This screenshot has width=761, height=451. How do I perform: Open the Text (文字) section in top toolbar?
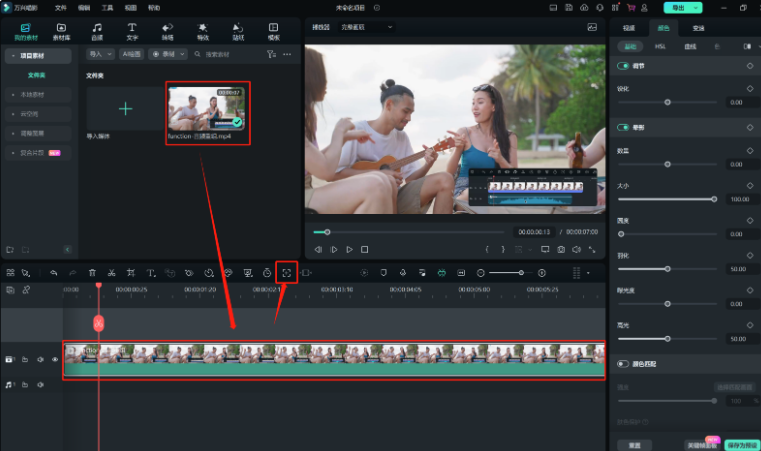pos(132,31)
